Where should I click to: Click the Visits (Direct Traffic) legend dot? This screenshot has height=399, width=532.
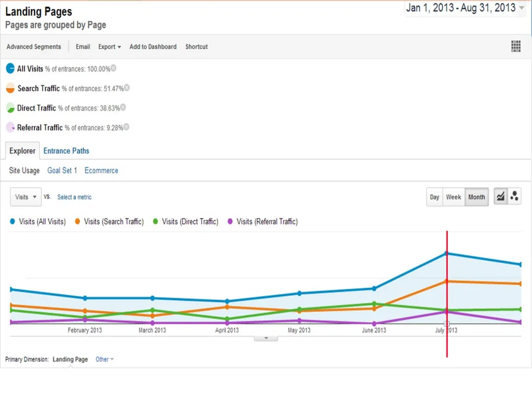click(155, 221)
